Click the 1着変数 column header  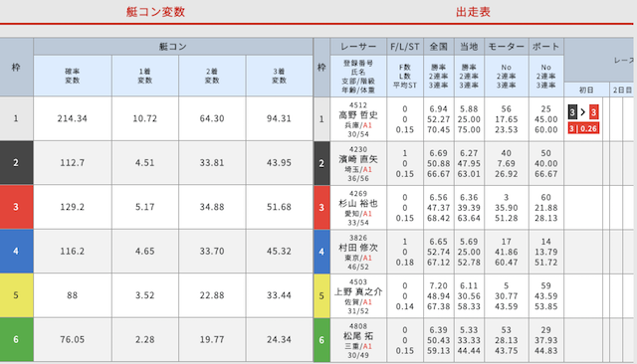coord(145,76)
